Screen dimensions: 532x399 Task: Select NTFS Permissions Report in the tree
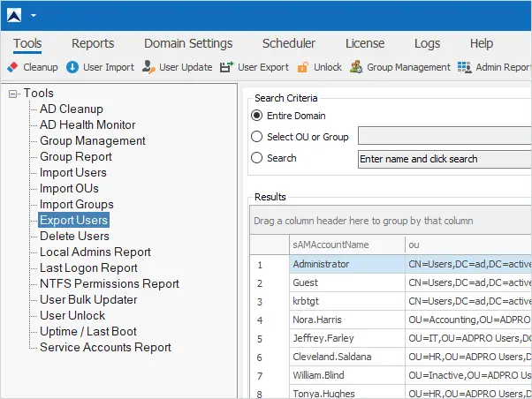click(x=110, y=283)
